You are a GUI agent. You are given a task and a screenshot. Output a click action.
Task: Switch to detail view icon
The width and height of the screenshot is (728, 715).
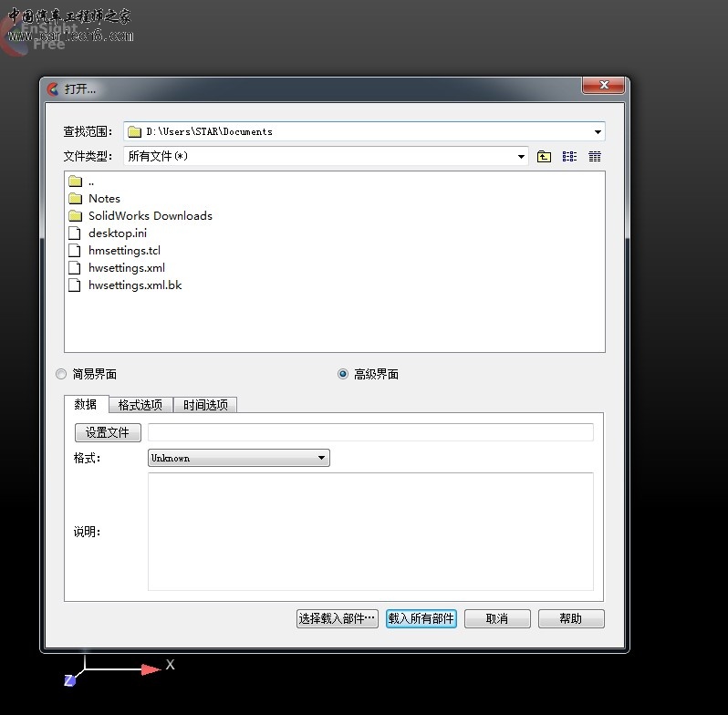click(595, 157)
